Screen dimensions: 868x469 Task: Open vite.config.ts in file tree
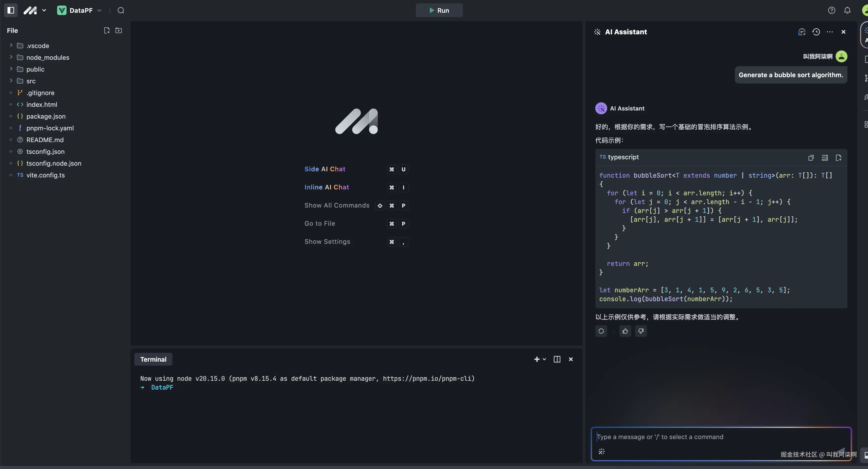pyautogui.click(x=46, y=175)
